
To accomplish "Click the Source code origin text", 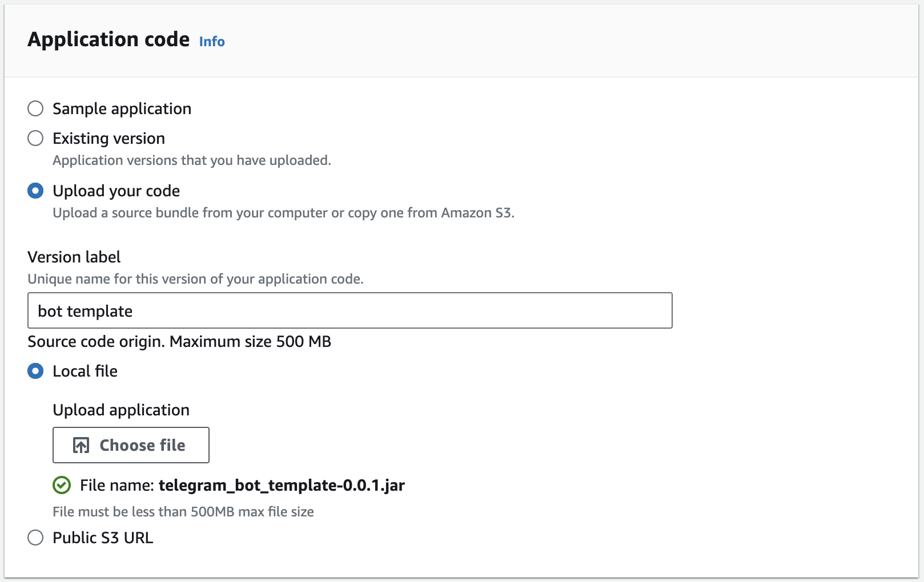I will 179,341.
